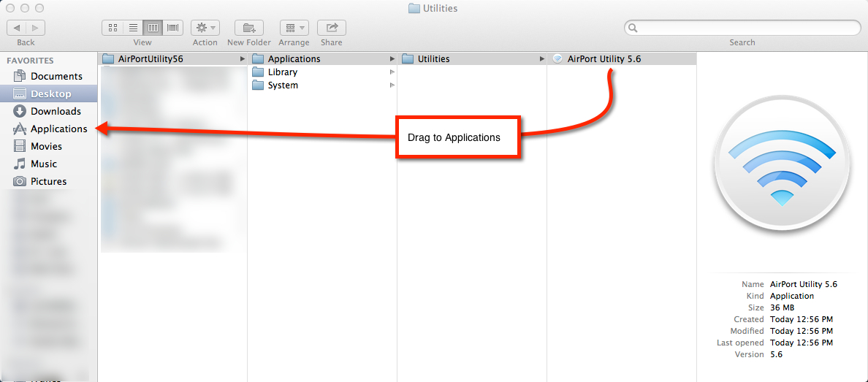Click the Applications folder icon in column

click(x=257, y=58)
